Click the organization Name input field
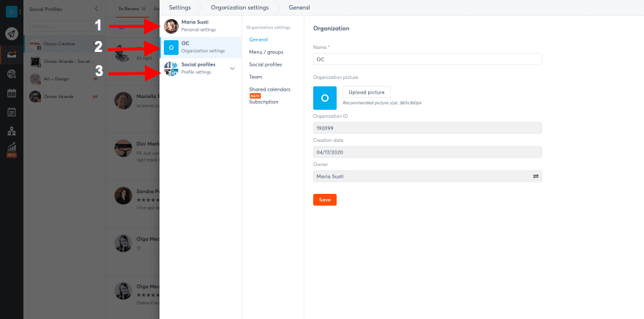Image resolution: width=644 pixels, height=319 pixels. pyautogui.click(x=427, y=59)
